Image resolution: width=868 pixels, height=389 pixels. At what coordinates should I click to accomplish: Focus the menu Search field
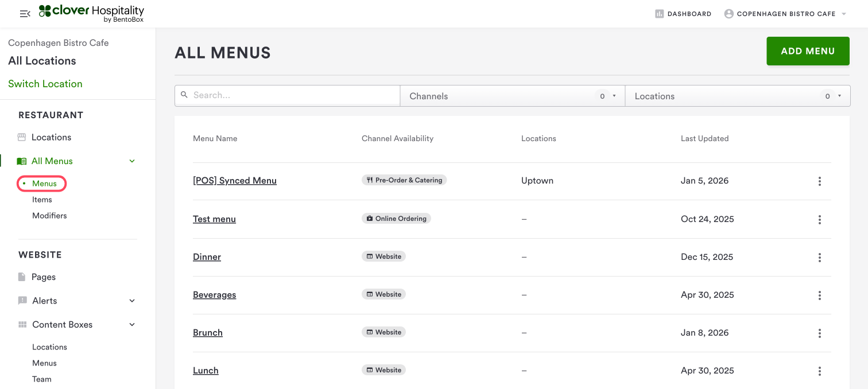coord(293,95)
